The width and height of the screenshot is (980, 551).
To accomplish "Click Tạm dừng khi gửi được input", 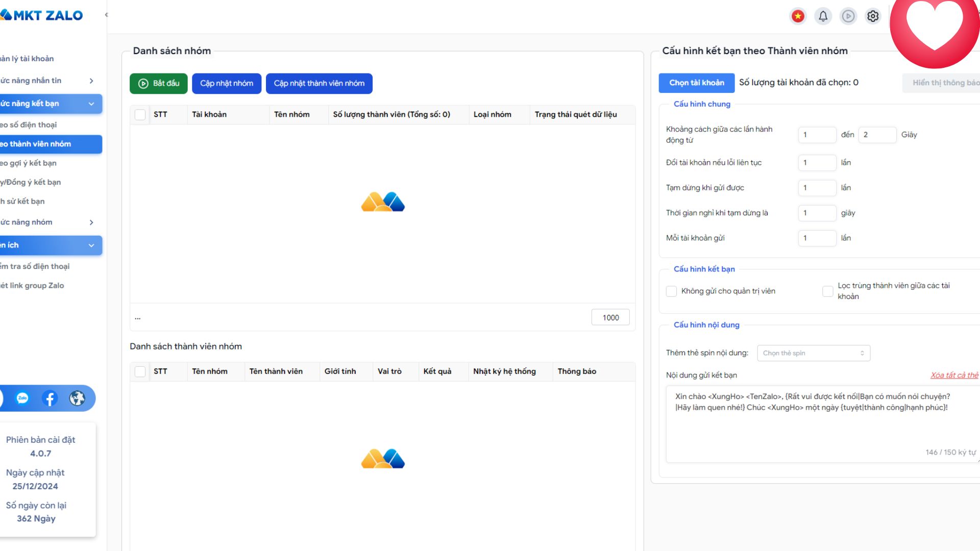I will click(817, 188).
